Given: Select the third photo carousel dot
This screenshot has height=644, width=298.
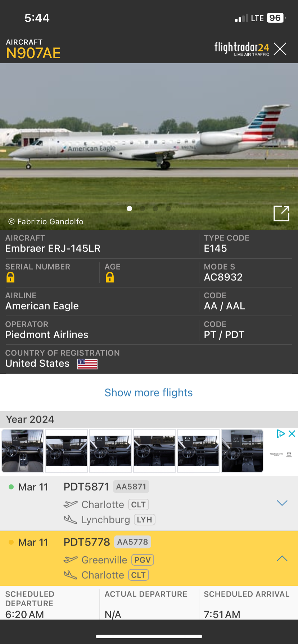Looking at the screenshot, I should coord(155,208).
